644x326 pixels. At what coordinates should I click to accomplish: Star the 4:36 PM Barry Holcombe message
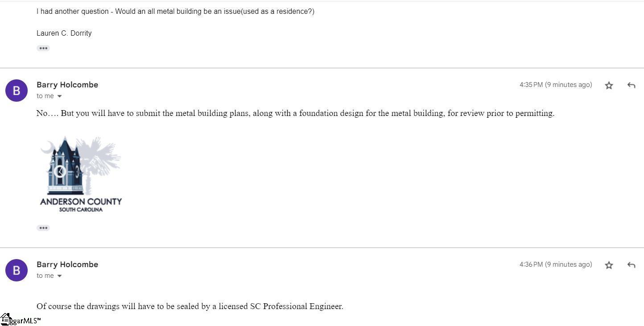(x=609, y=265)
